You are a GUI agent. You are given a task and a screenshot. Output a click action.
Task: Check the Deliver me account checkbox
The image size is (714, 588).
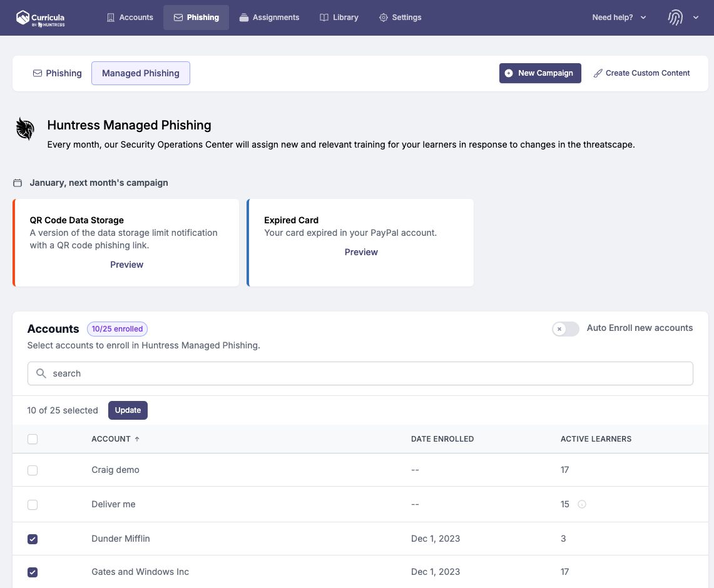[x=33, y=505]
